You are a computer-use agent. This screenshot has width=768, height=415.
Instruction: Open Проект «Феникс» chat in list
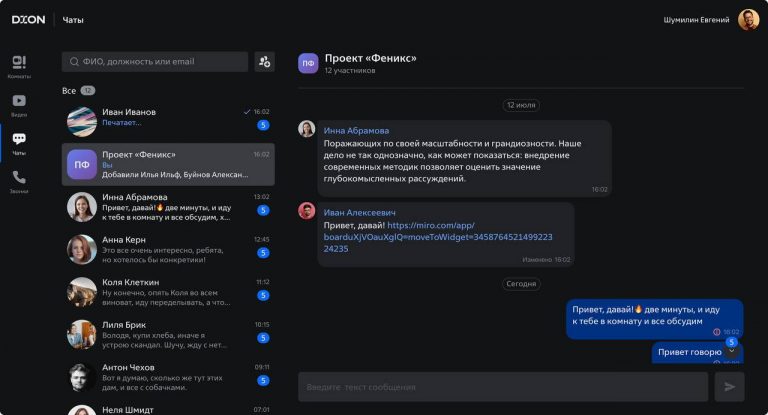coord(168,165)
